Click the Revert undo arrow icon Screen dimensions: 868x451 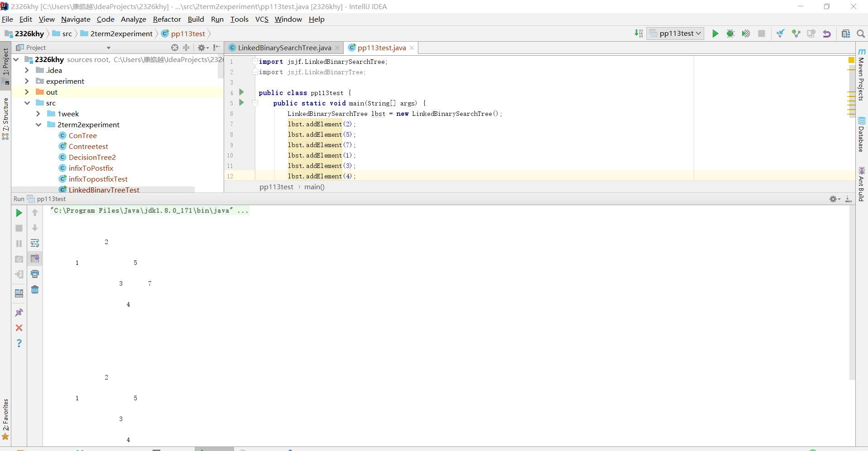(x=827, y=34)
